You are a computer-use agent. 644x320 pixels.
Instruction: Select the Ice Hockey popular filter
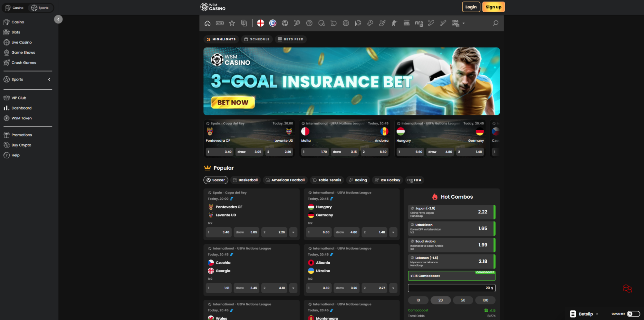tap(387, 180)
